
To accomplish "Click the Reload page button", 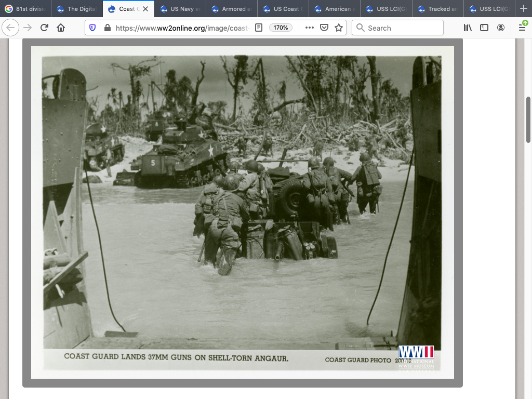I will point(44,28).
